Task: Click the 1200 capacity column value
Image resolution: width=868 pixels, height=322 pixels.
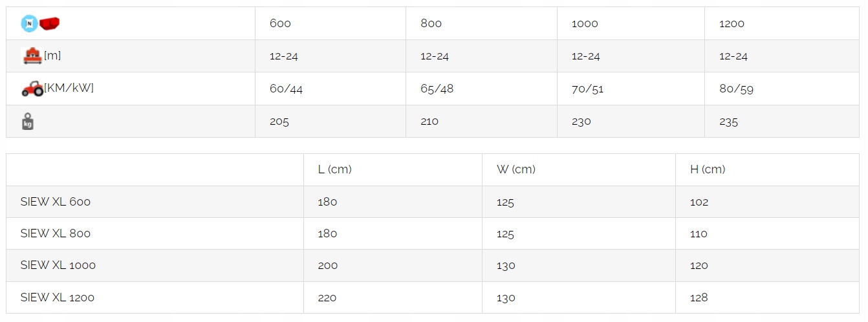Action: 732,24
